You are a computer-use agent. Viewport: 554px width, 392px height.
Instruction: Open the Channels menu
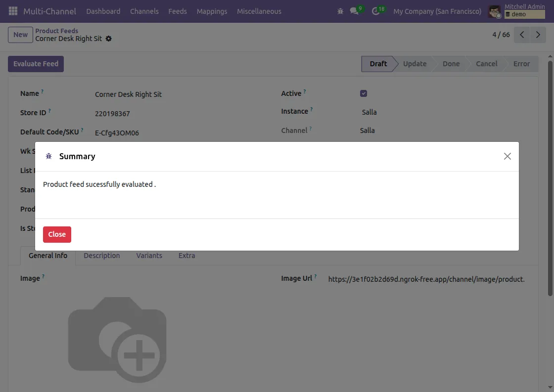coord(144,11)
